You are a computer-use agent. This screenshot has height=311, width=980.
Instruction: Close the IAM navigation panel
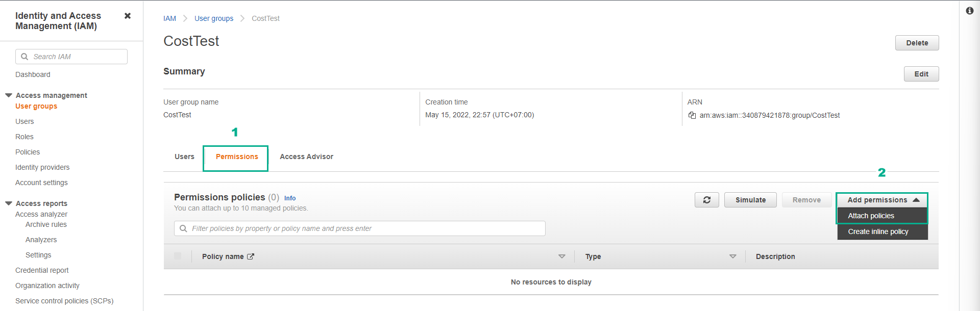pos(128,16)
